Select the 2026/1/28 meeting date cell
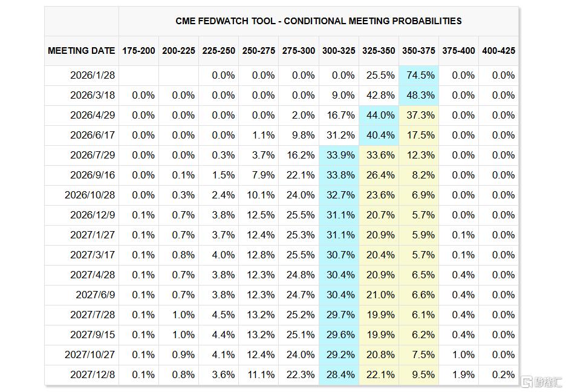566x392 pixels. click(93, 75)
